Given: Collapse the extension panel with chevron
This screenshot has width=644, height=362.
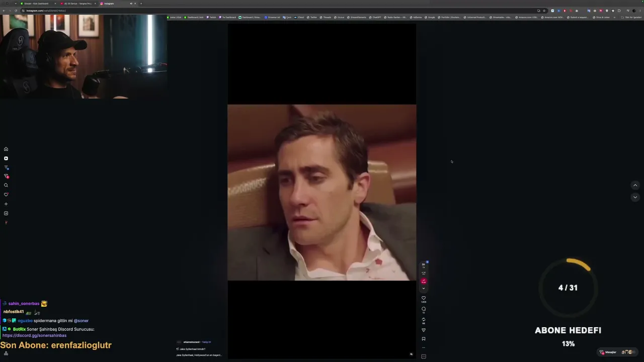Looking at the screenshot, I should coord(424,289).
